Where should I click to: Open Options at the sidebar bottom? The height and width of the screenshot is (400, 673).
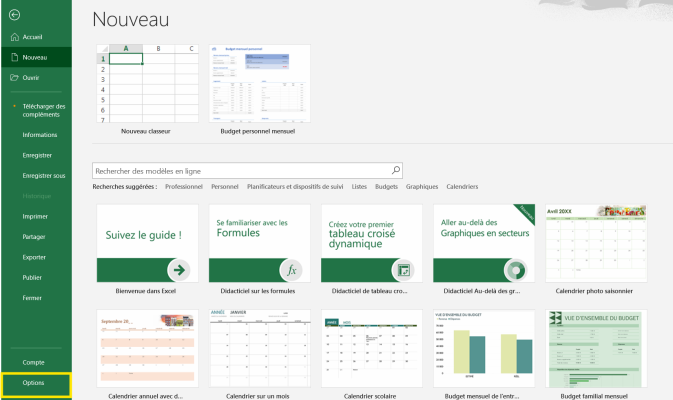pyautogui.click(x=36, y=383)
